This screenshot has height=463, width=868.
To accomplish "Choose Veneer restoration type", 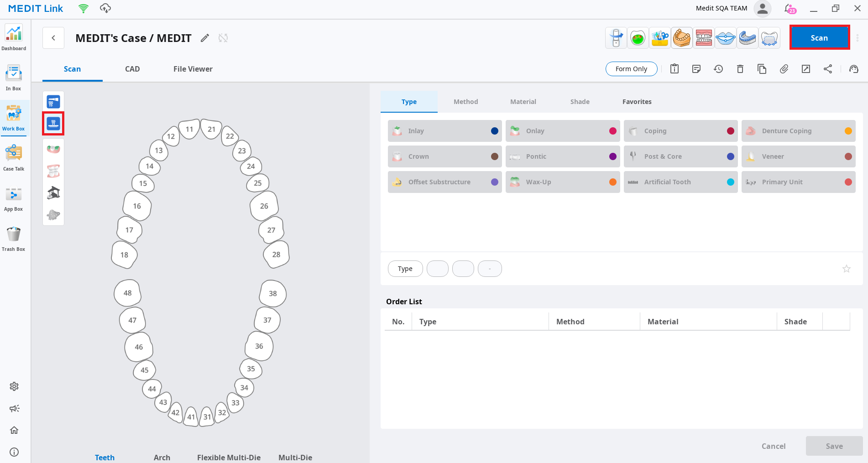I will [799, 156].
